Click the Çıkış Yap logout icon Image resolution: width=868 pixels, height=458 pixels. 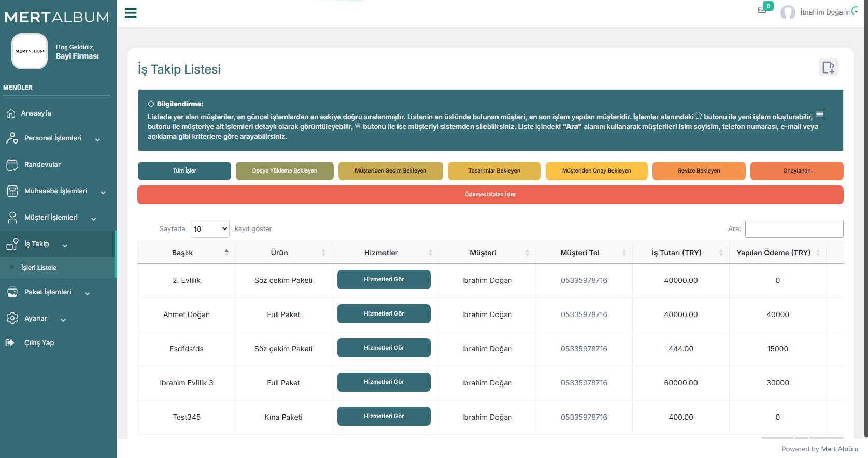click(10, 342)
